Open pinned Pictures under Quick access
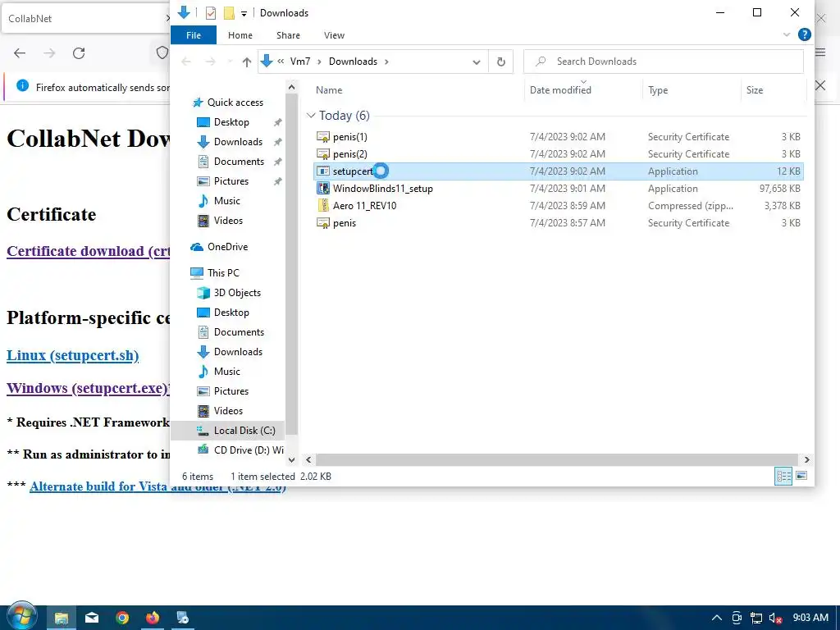 pyautogui.click(x=231, y=181)
